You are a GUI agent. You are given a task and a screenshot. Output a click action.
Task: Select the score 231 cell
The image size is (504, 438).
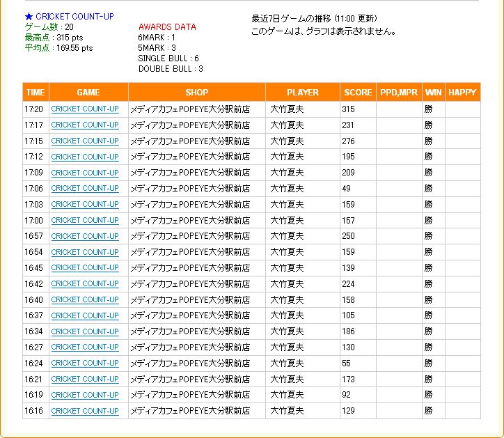pos(358,125)
